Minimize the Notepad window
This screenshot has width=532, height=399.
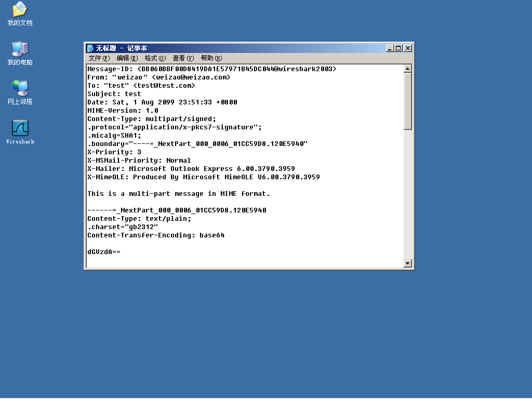click(x=390, y=48)
